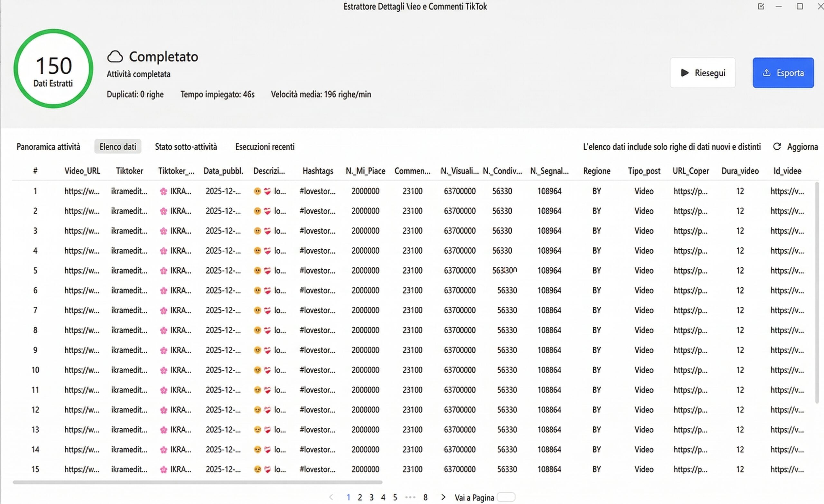Viewport: 824px width, 504px height.
Task: Maximize the application window
Action: point(800,6)
